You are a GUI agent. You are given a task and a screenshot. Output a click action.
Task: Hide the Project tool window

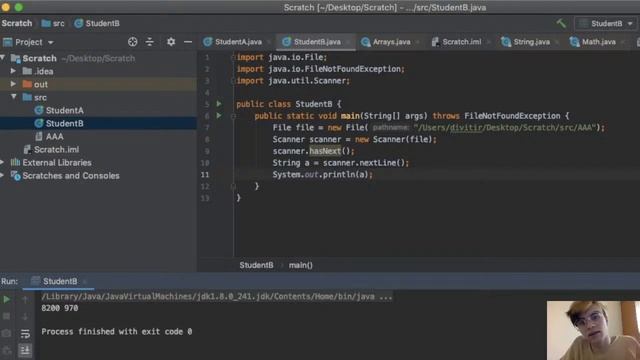click(188, 42)
